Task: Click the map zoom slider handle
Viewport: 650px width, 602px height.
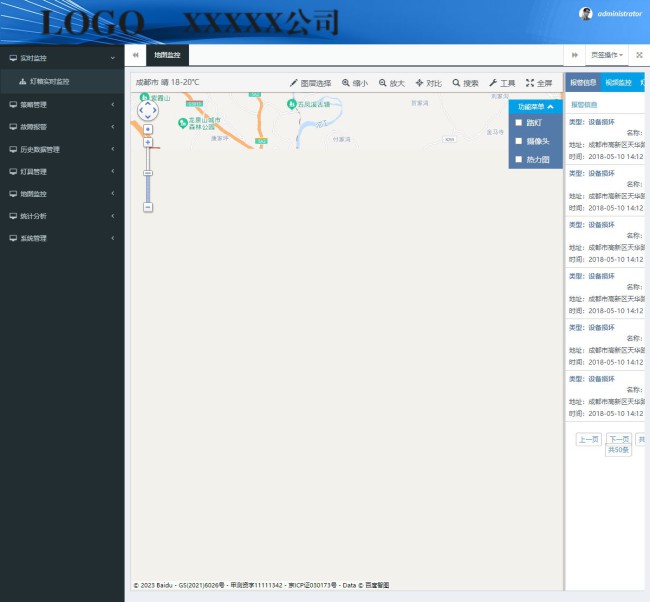Action: click(148, 173)
